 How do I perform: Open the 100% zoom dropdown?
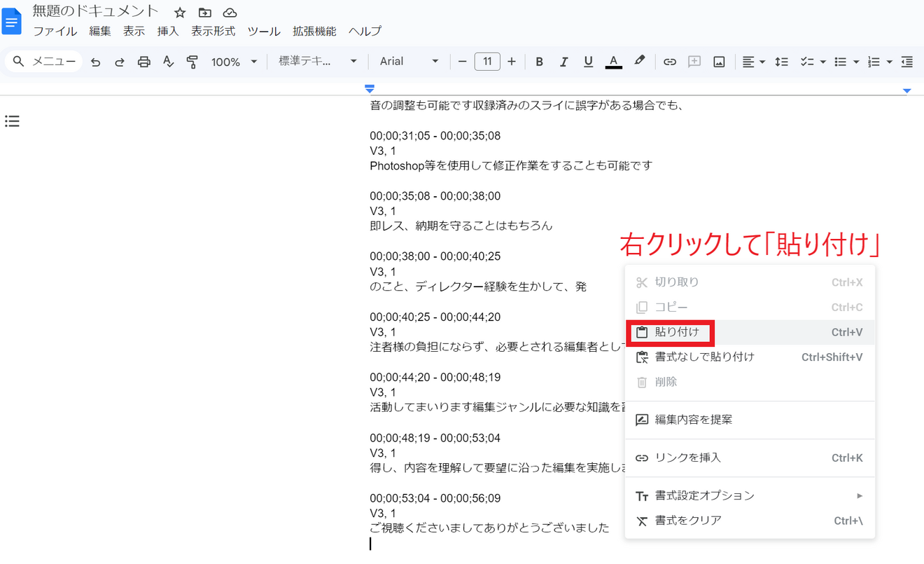pyautogui.click(x=234, y=62)
